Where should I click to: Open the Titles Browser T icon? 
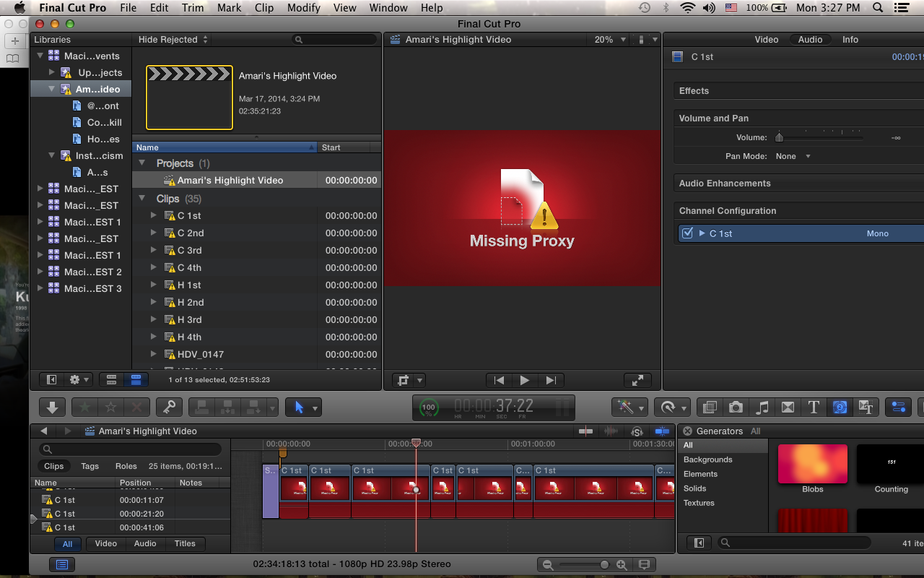point(814,407)
